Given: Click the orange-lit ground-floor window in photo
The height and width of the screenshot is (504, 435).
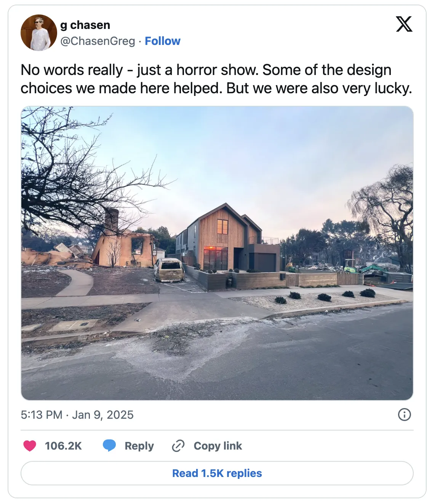Looking at the screenshot, I should tap(215, 258).
